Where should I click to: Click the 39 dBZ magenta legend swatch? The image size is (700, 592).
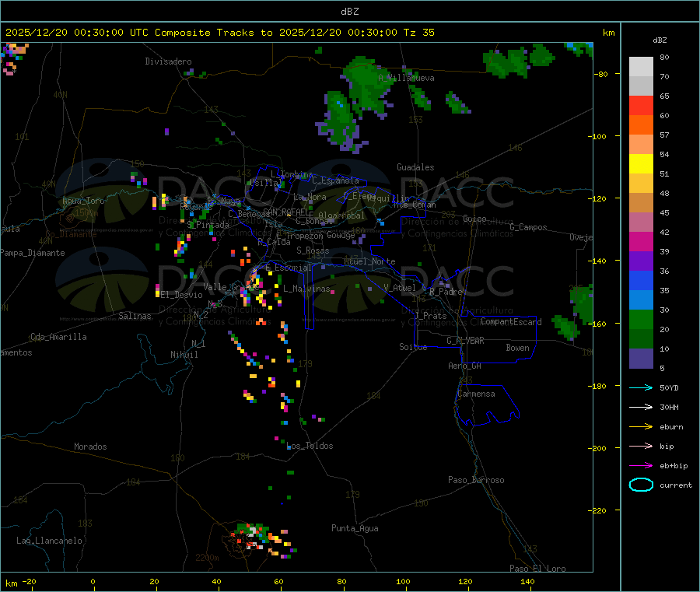tap(641, 241)
